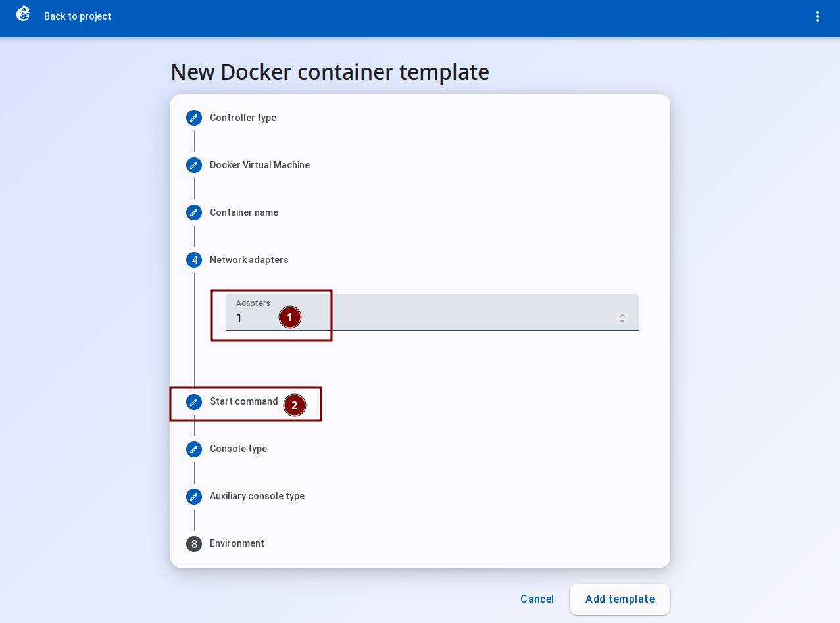The image size is (840, 623).
Task: Click the Adapters field spinner arrows
Action: tap(622, 318)
